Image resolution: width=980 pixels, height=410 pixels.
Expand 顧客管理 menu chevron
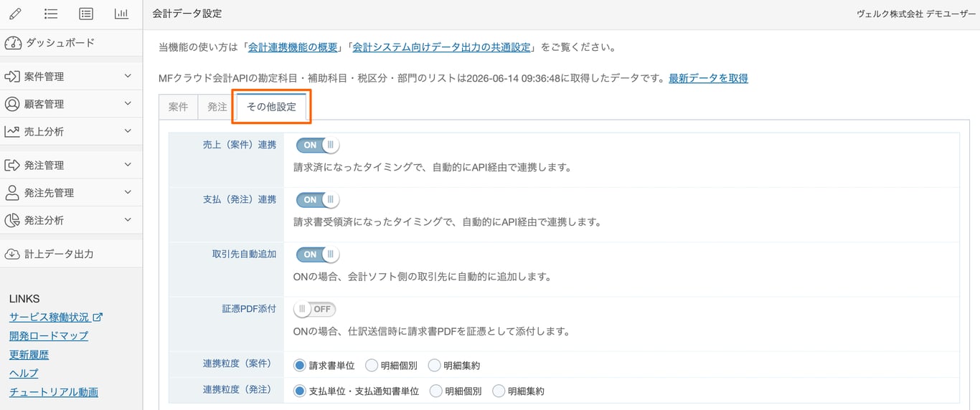(128, 103)
